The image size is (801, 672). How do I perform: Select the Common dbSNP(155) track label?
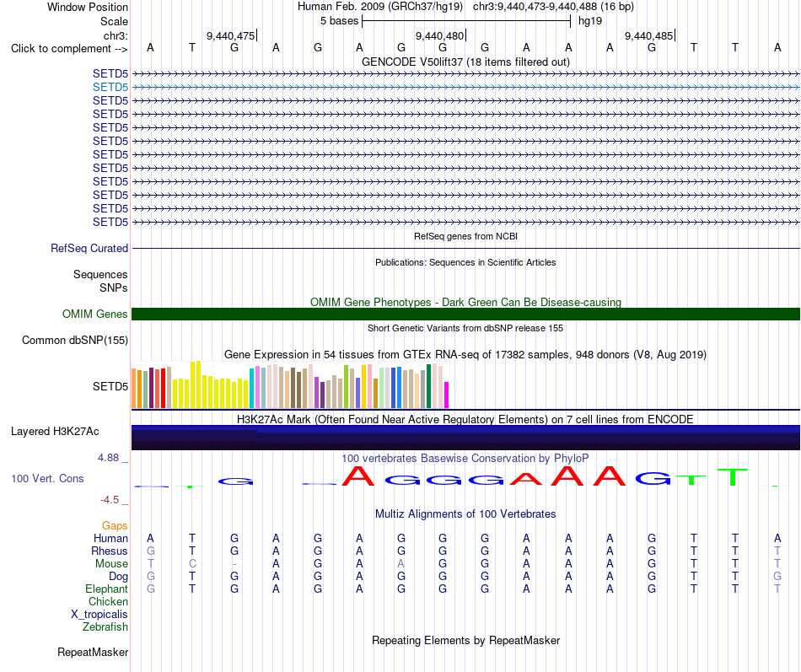click(75, 341)
